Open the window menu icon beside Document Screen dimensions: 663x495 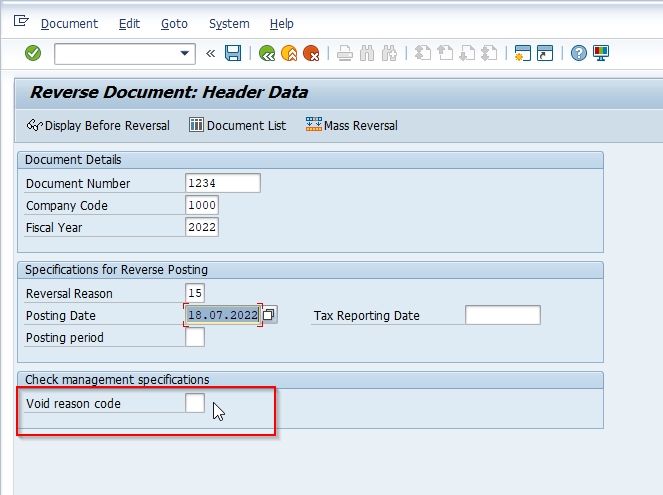(21, 21)
